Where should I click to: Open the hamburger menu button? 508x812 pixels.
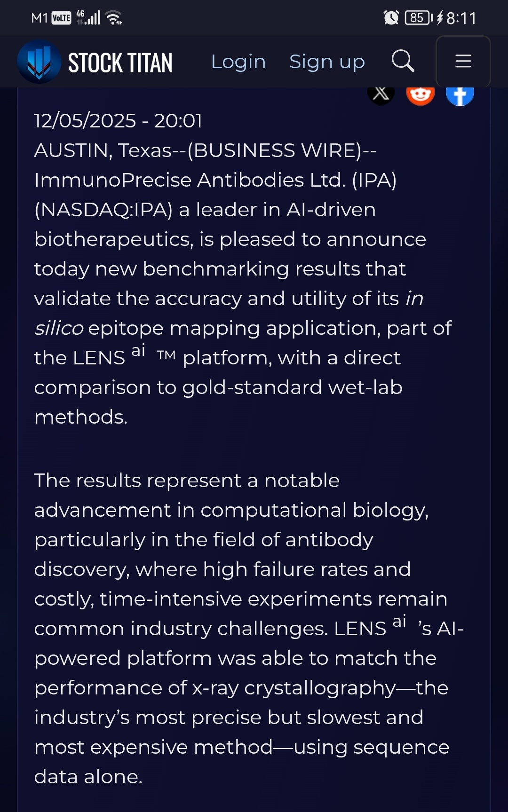tap(463, 61)
